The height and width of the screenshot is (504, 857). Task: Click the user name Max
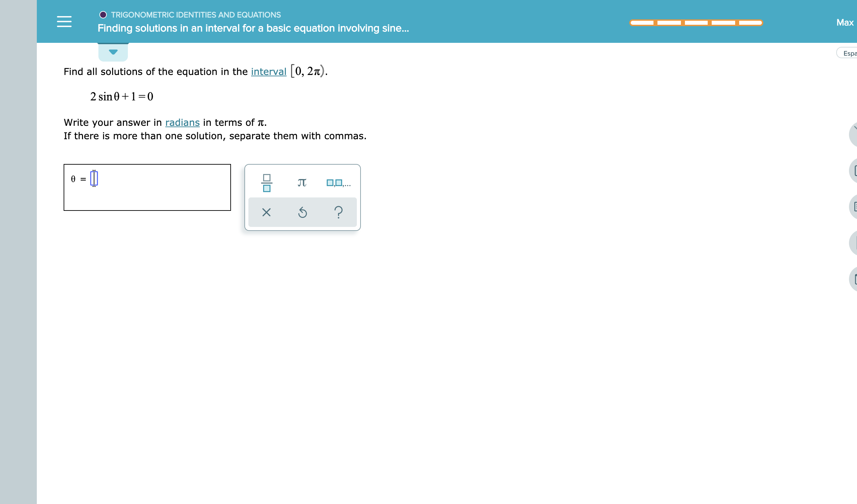tap(845, 22)
